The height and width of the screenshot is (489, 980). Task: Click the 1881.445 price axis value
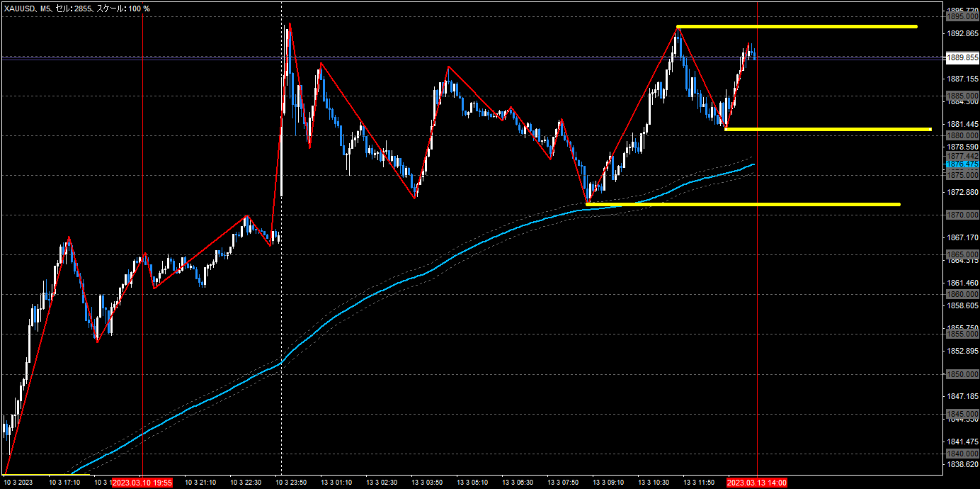(962, 124)
